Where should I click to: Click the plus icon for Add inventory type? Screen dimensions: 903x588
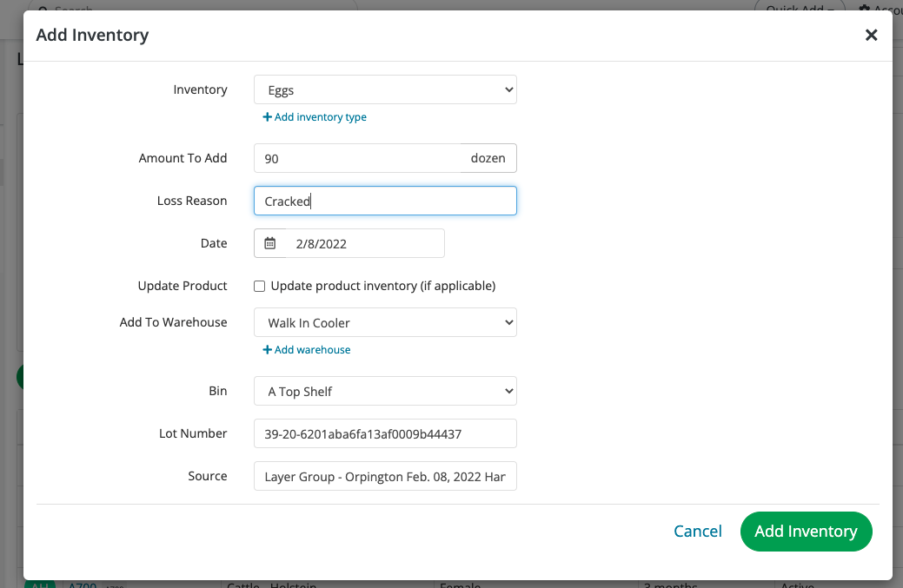[x=268, y=117]
